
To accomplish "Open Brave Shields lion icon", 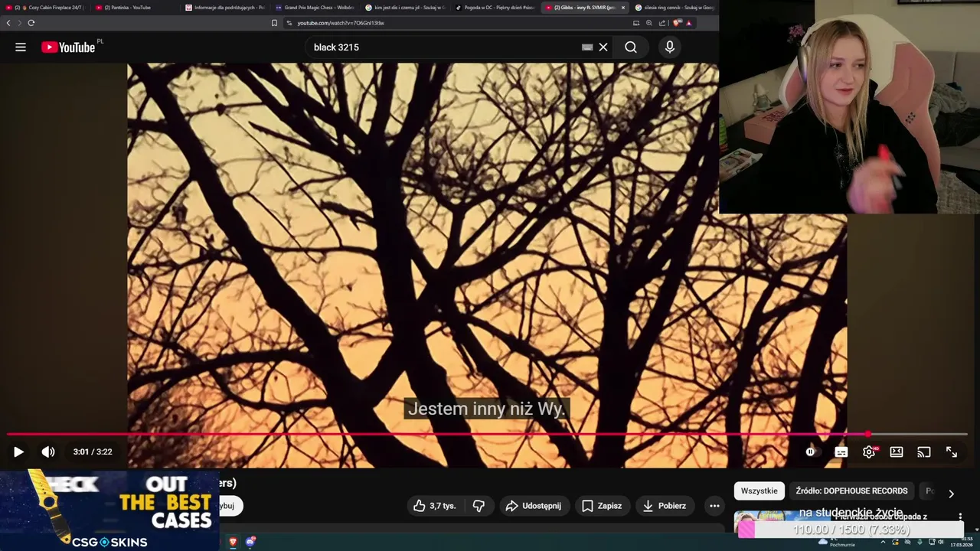I will pyautogui.click(x=676, y=23).
